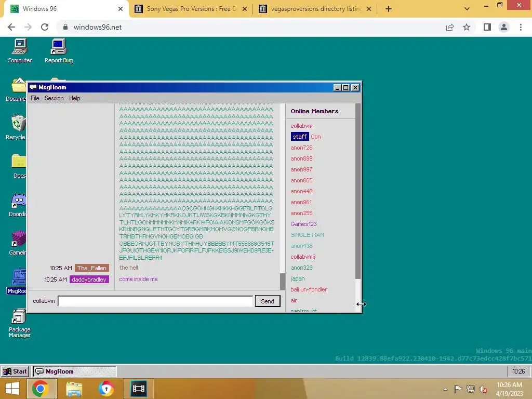This screenshot has height=399, width=532.
Task: Select member anon448
Action: pos(301,191)
